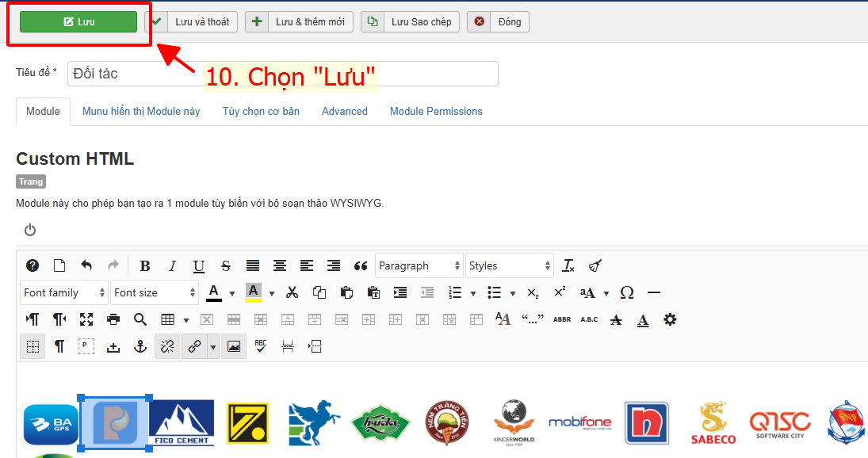Click print icon in editor

tap(113, 319)
